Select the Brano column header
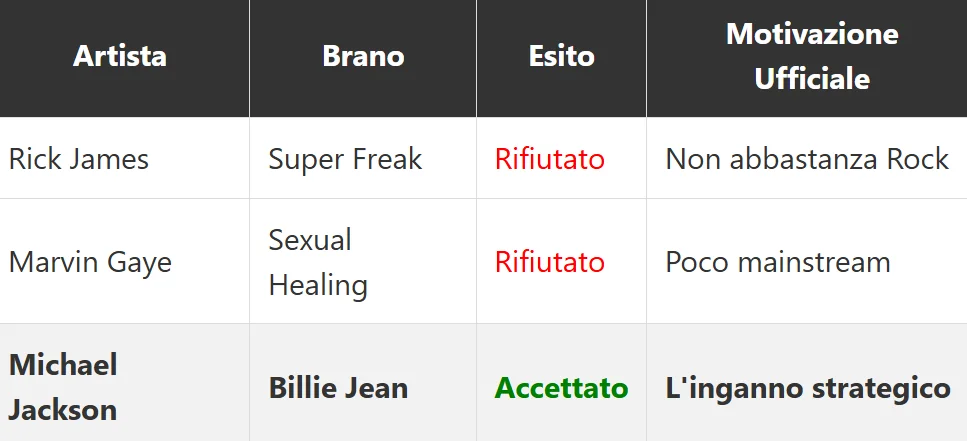The height and width of the screenshot is (441, 967). click(363, 56)
